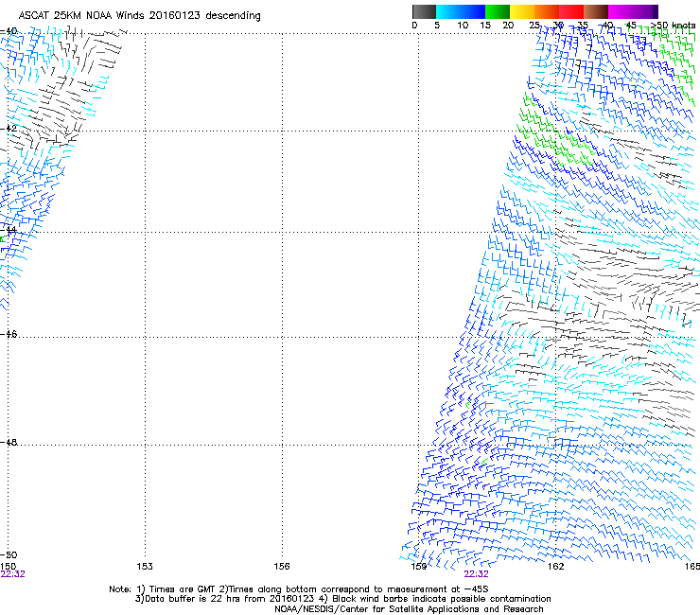Click the '20' legend scale label

pyautogui.click(x=508, y=26)
